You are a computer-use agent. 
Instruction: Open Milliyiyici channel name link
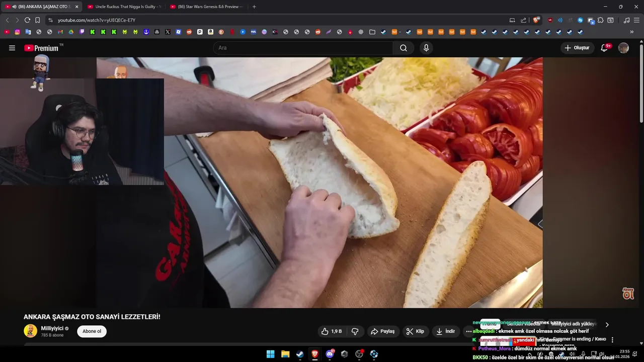point(52,328)
